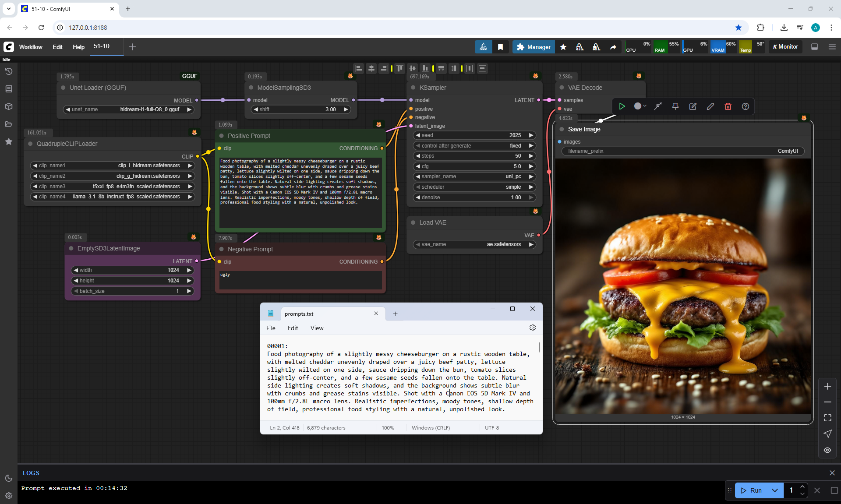This screenshot has width=841, height=504.
Task: Open the queue history sidebar icon
Action: click(8, 71)
